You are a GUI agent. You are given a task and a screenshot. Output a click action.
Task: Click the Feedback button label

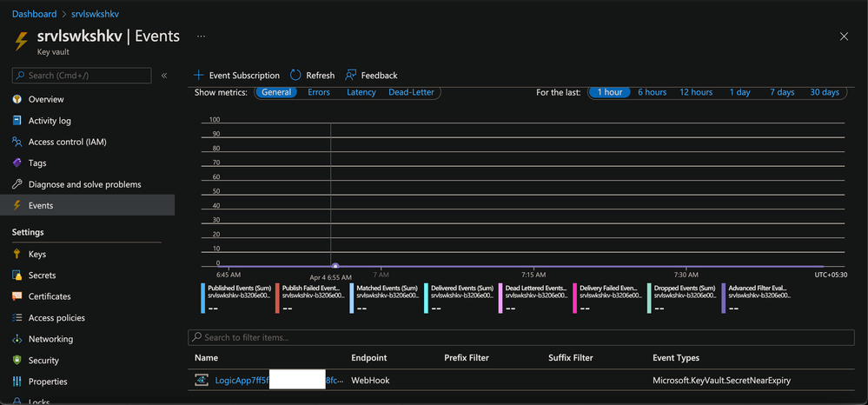click(x=379, y=76)
